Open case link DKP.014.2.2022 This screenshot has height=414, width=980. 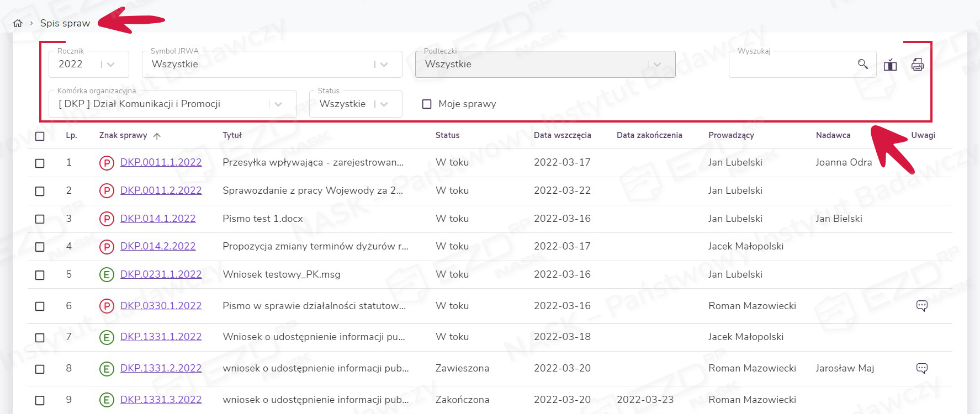158,246
